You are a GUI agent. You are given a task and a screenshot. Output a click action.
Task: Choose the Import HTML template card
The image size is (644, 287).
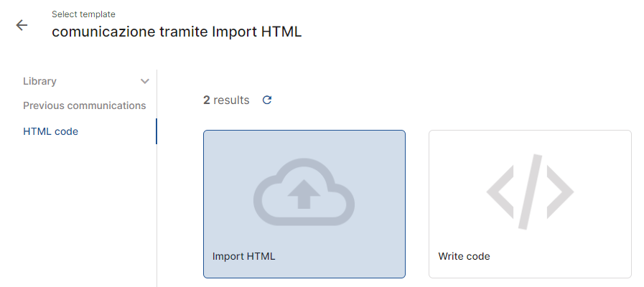pos(304,204)
